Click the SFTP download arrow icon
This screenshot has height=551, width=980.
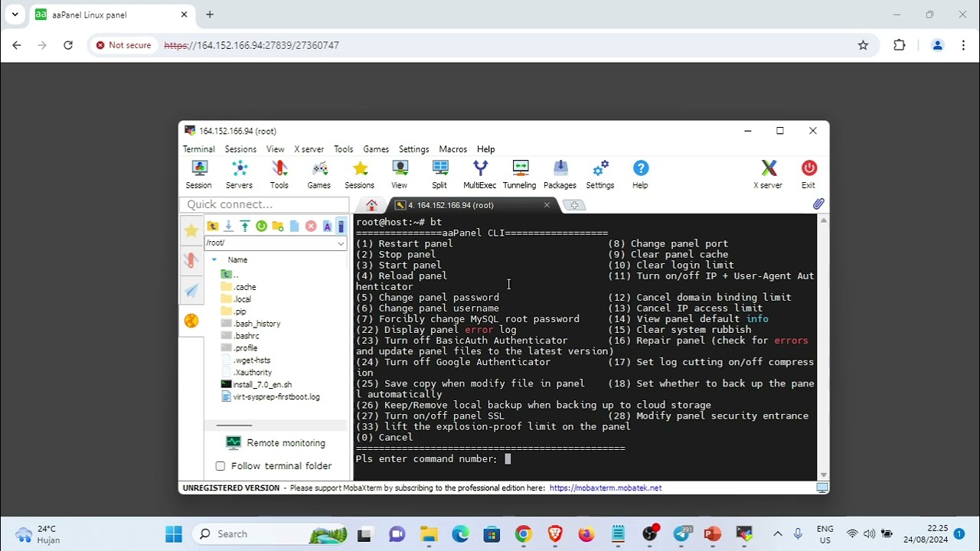coord(228,226)
